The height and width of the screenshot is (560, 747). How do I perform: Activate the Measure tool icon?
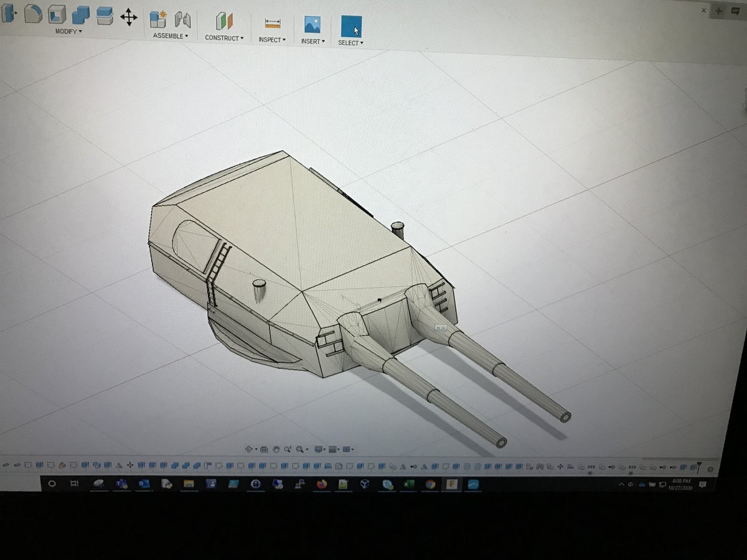pos(273,23)
